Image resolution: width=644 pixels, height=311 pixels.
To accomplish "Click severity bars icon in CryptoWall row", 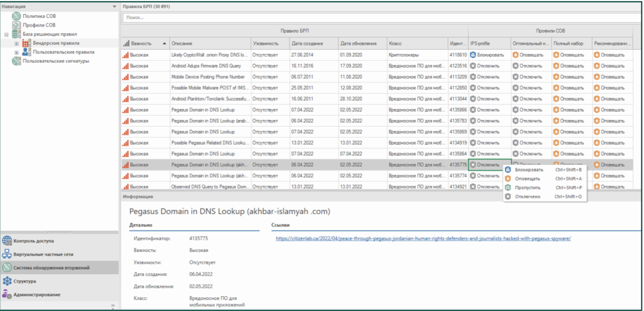I will pyautogui.click(x=125, y=55).
